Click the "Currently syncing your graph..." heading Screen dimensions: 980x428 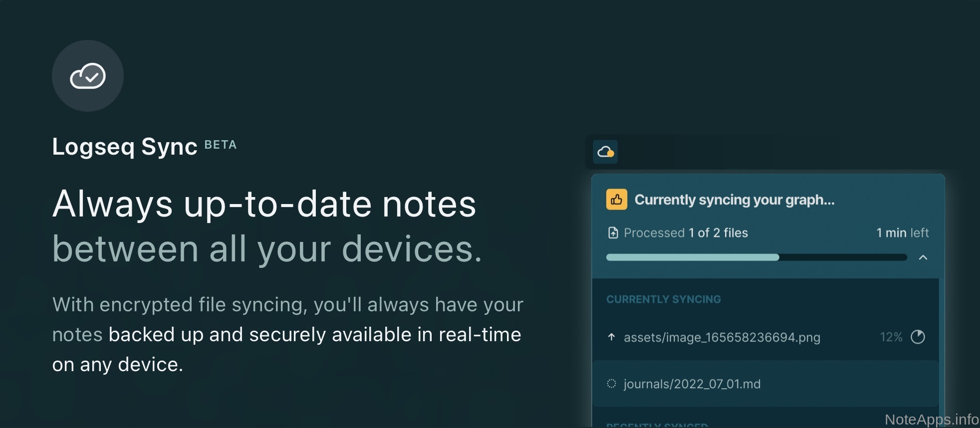(734, 200)
